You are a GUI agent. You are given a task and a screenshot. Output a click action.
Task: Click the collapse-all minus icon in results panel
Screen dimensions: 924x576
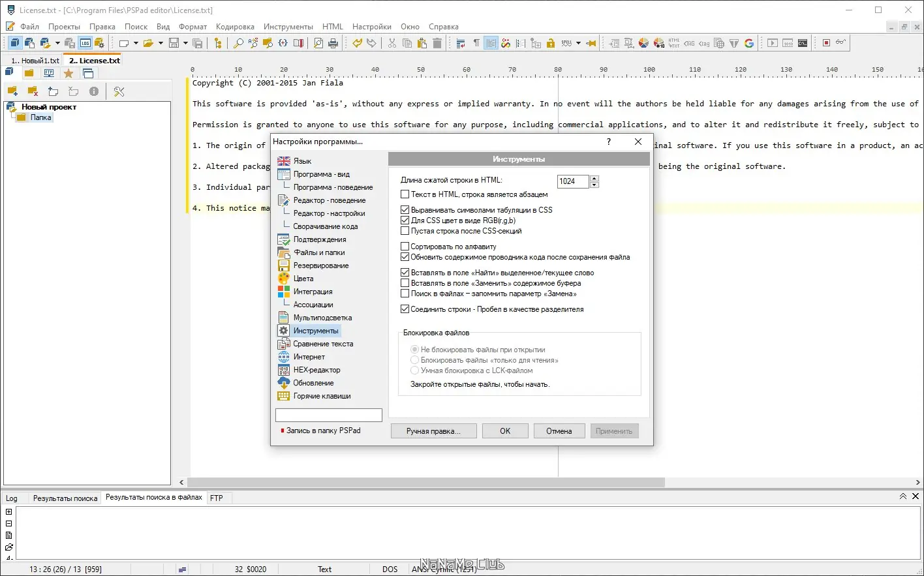point(8,524)
